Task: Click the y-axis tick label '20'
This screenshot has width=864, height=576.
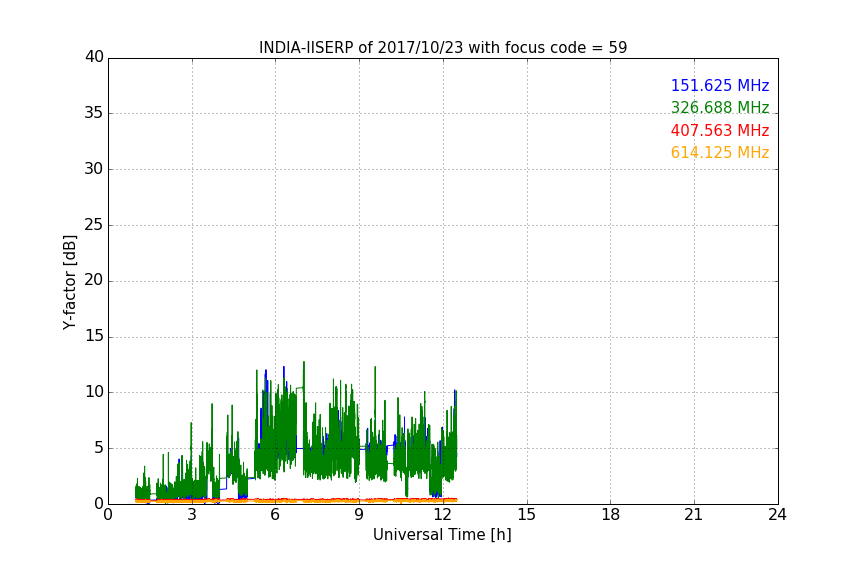Action: click(x=94, y=281)
